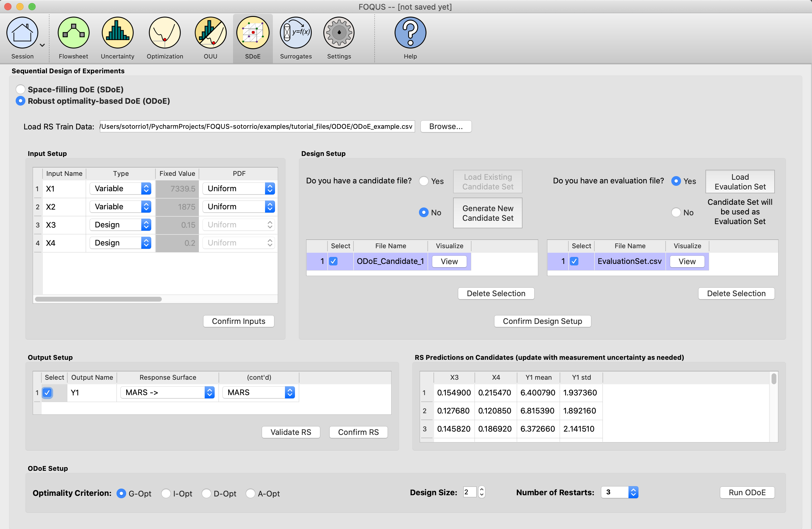The width and height of the screenshot is (812, 529).
Task: Click the Load RS Train Data path field
Action: [257, 126]
